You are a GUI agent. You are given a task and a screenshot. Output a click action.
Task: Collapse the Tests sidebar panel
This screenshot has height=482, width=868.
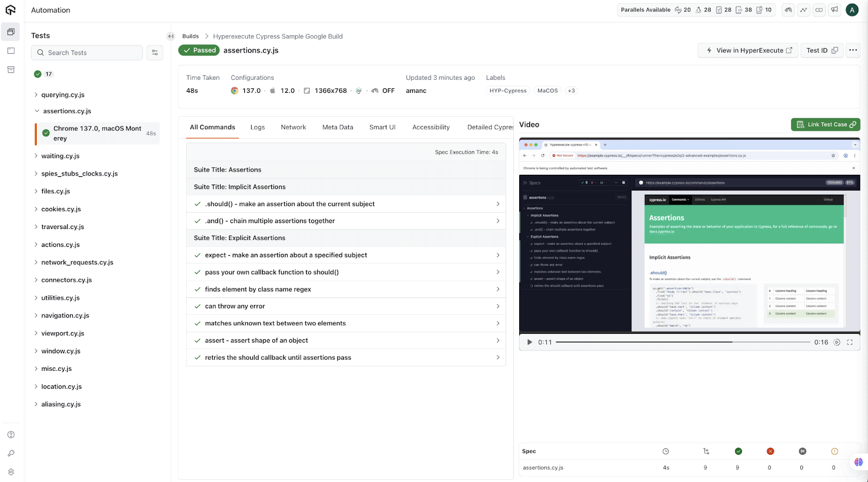(171, 36)
